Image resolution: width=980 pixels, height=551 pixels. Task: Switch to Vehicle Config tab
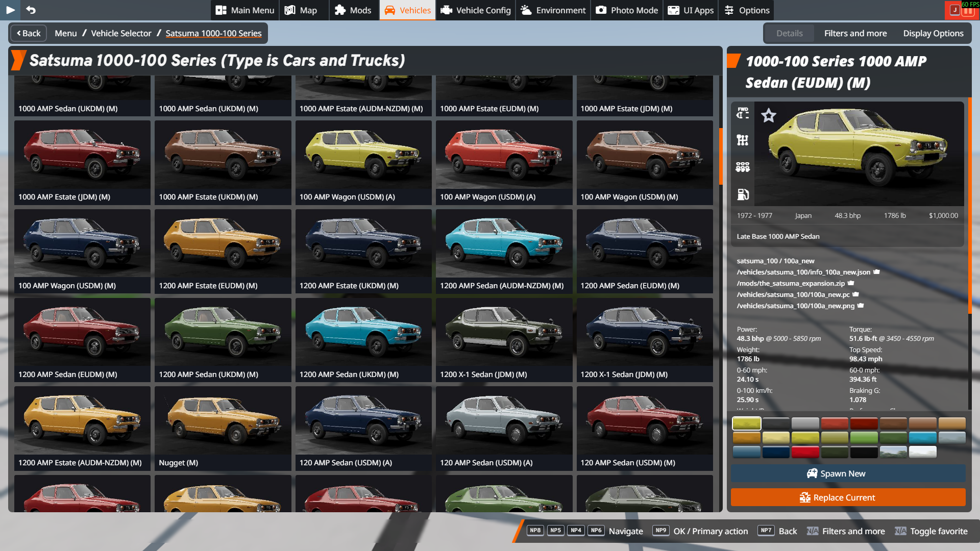click(x=475, y=10)
